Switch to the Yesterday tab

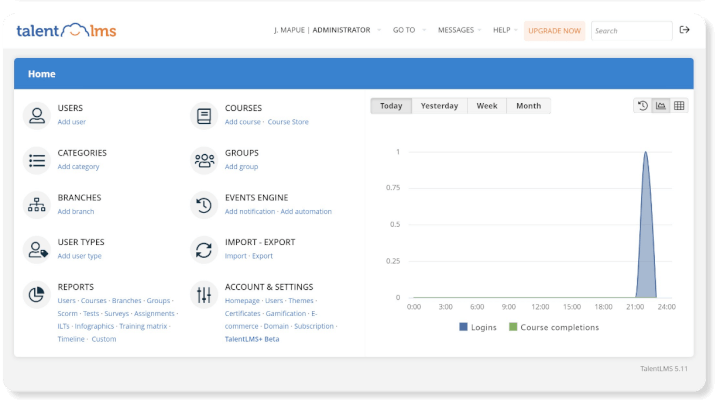click(439, 106)
